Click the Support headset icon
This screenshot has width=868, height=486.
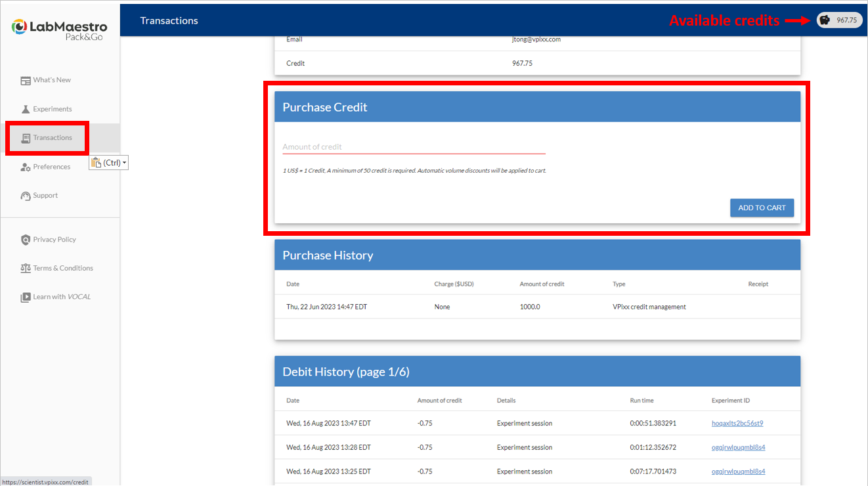[26, 196]
